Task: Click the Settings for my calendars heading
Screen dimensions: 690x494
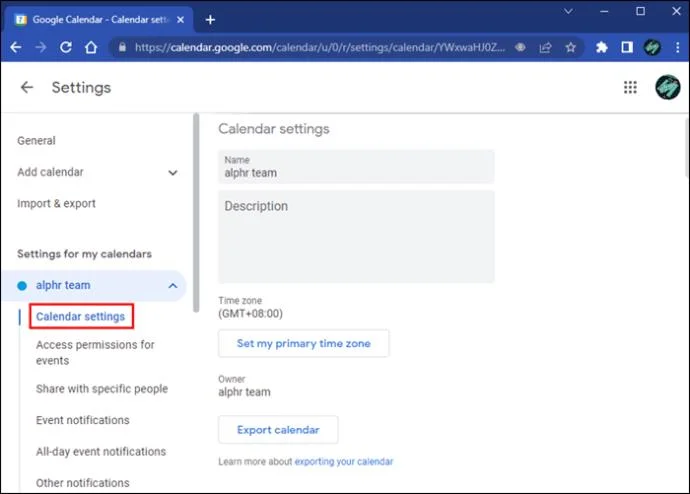Action: coord(84,254)
